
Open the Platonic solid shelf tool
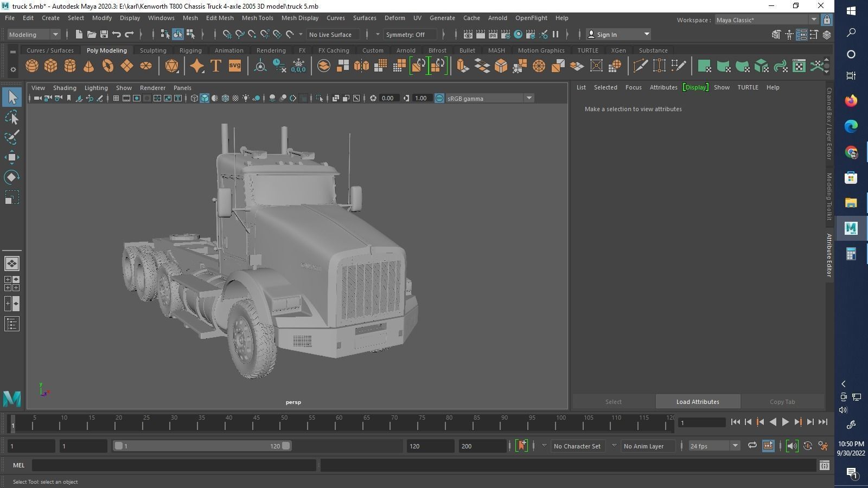click(x=171, y=66)
